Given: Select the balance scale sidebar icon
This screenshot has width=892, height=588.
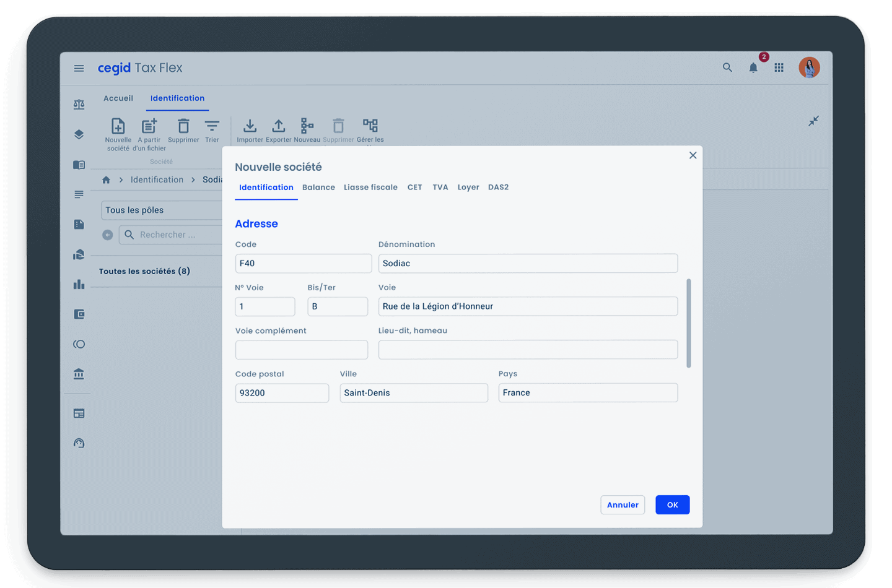Looking at the screenshot, I should (x=79, y=105).
